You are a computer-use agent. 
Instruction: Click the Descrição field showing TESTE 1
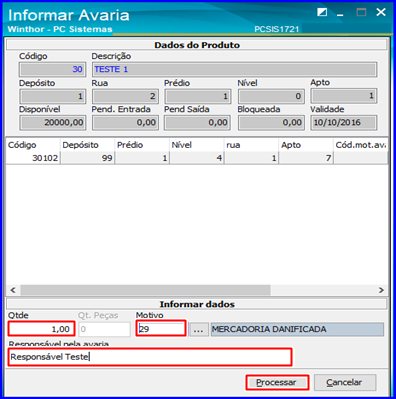coord(234,69)
